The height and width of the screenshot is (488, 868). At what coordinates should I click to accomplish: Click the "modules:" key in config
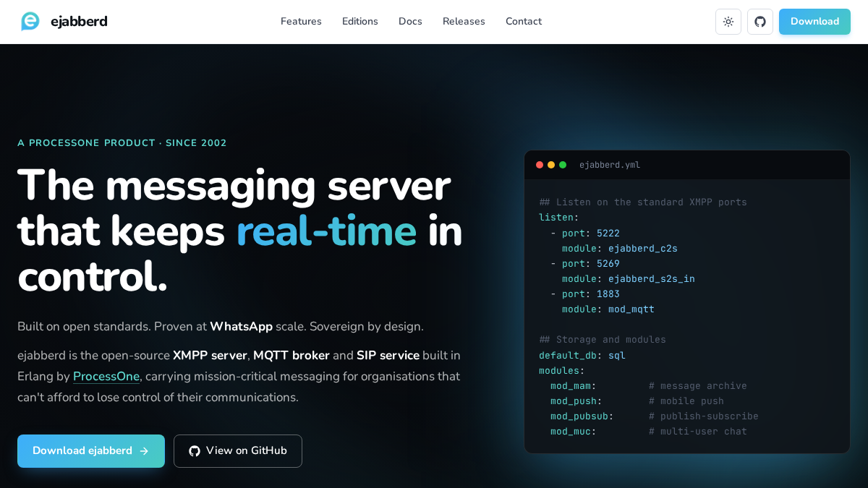[x=562, y=370]
